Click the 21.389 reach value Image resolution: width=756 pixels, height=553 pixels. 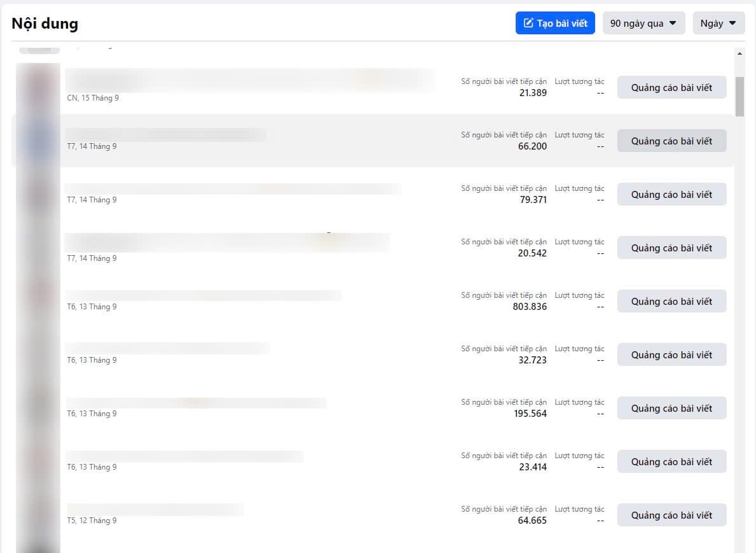coord(533,93)
